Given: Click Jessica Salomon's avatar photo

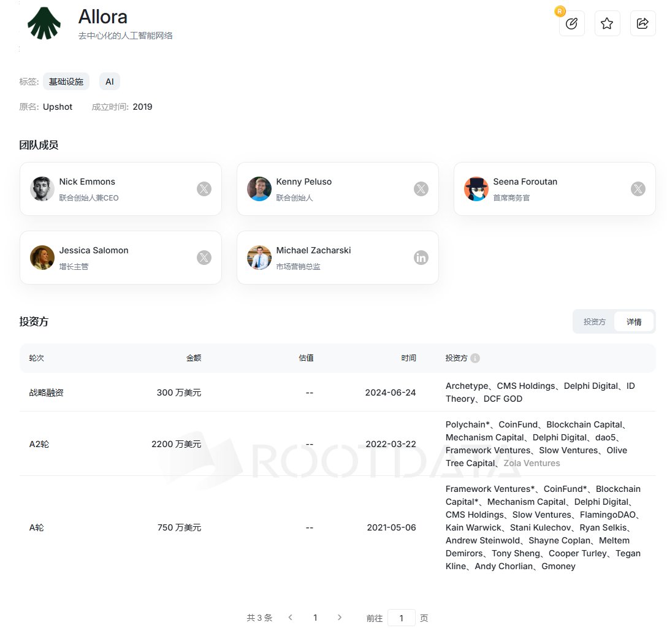Looking at the screenshot, I should [x=42, y=258].
